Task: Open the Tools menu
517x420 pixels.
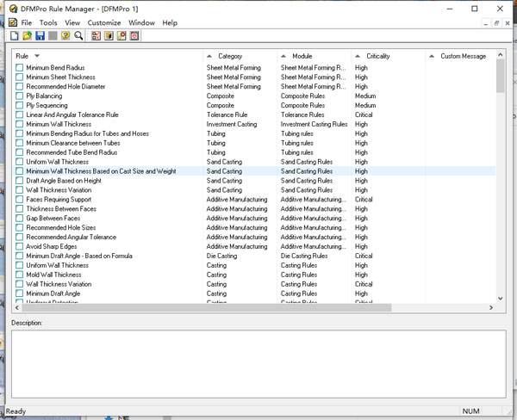Action: pyautogui.click(x=48, y=22)
